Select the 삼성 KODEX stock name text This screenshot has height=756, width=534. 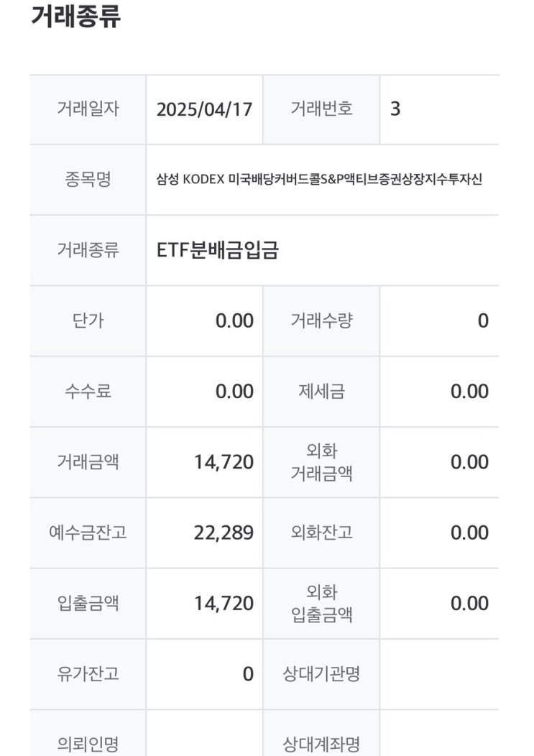319,180
